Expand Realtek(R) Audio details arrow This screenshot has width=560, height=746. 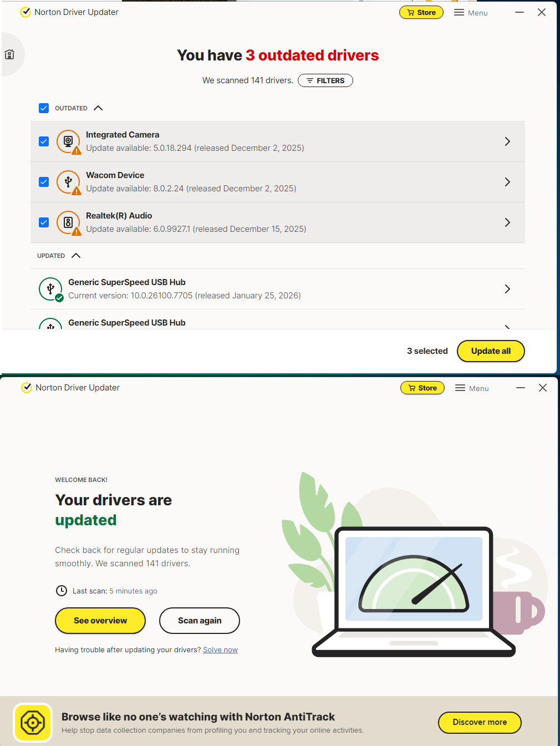coord(507,222)
